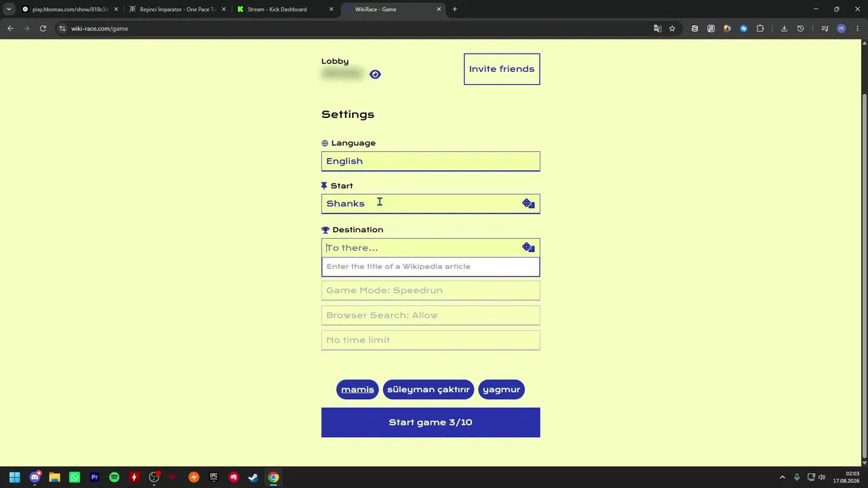The image size is (868, 488).
Task: Open Spotify from the taskbar
Action: (x=114, y=477)
